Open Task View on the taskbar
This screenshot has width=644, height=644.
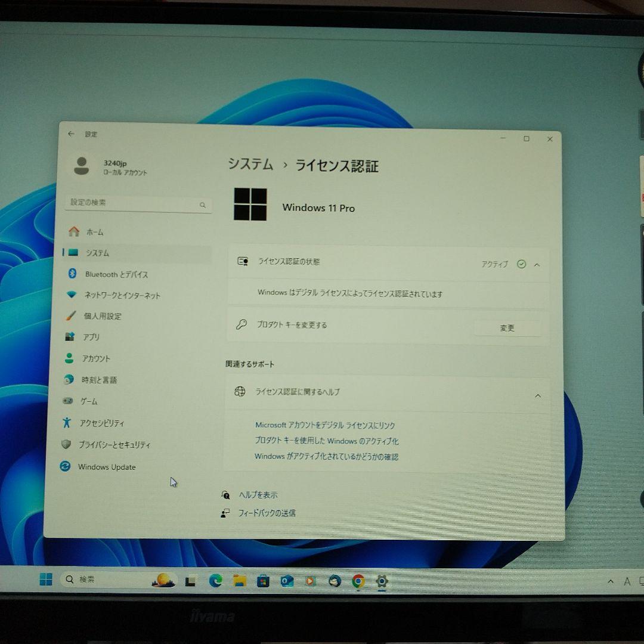tap(190, 581)
